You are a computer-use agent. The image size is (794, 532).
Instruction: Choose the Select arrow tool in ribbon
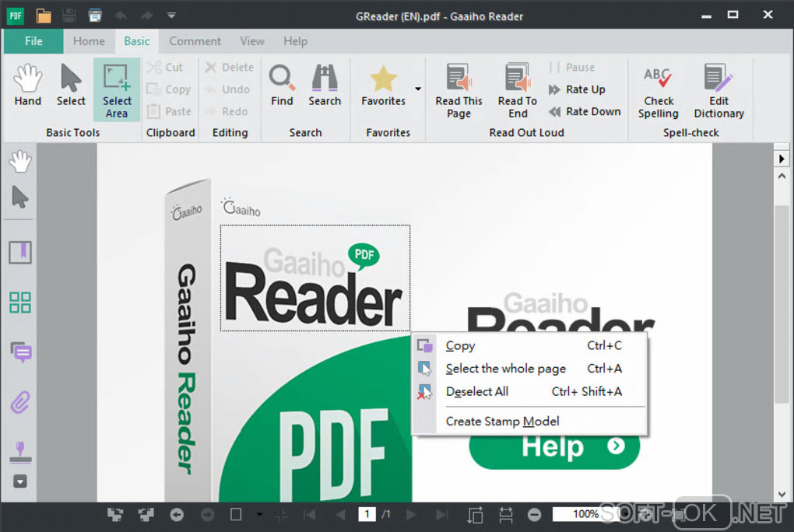(71, 85)
